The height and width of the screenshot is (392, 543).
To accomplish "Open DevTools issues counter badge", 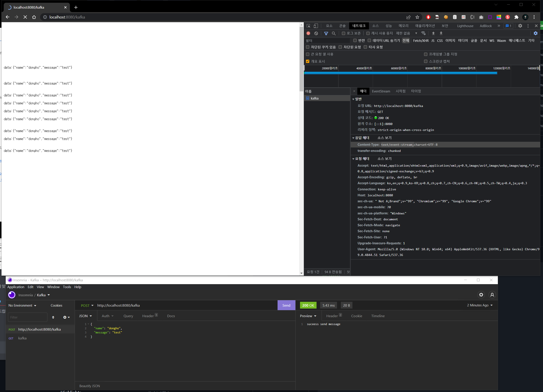I will pyautogui.click(x=508, y=26).
